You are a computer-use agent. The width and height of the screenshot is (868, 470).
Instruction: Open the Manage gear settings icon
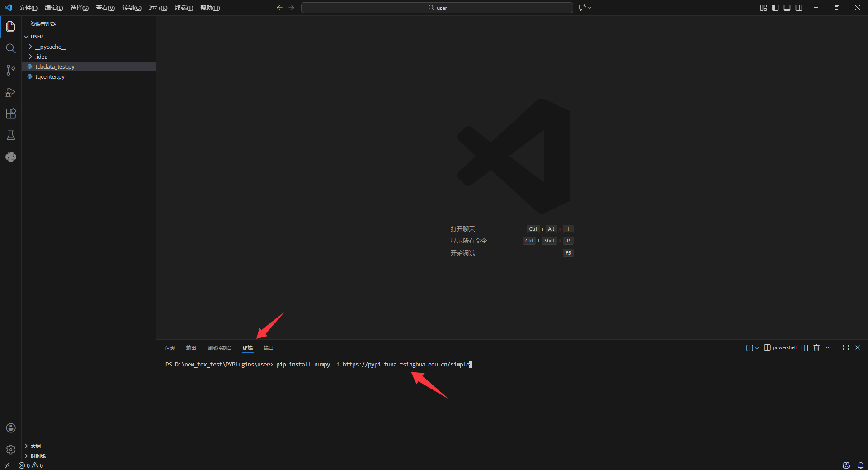point(11,450)
